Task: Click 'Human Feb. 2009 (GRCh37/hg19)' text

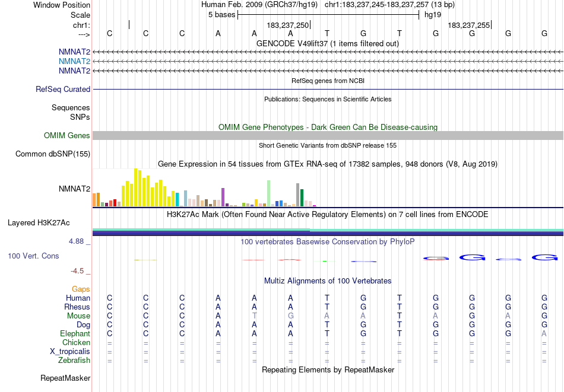Action: (x=259, y=5)
